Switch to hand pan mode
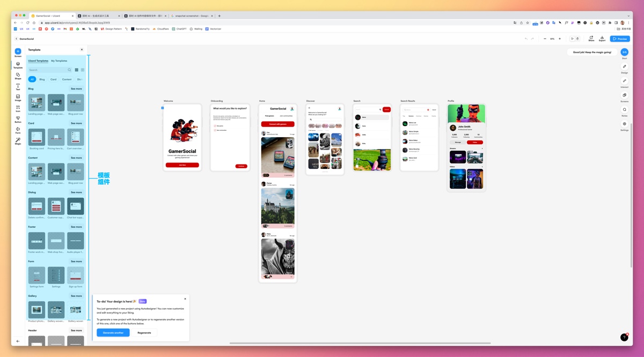 (577, 39)
